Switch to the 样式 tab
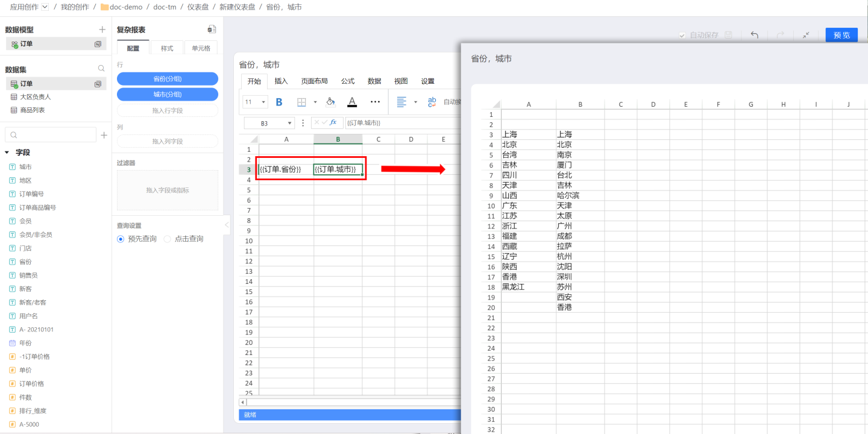Image resolution: width=868 pixels, height=434 pixels. [x=167, y=48]
